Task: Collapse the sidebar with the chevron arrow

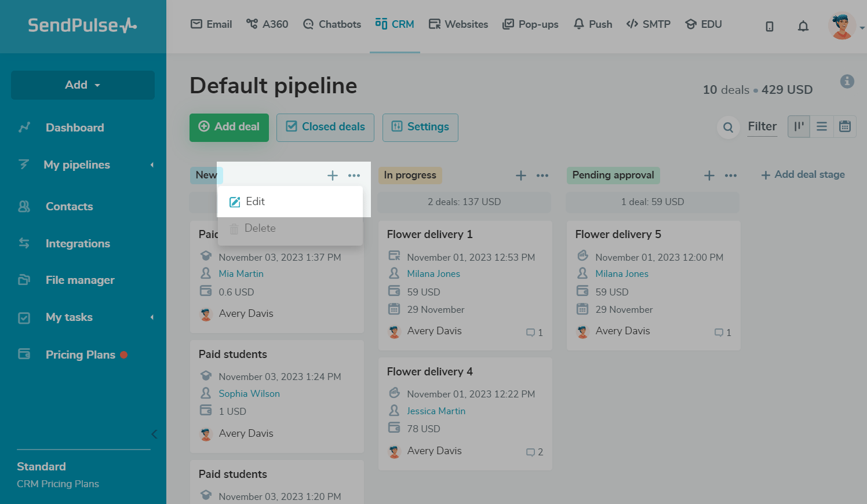Action: click(154, 434)
